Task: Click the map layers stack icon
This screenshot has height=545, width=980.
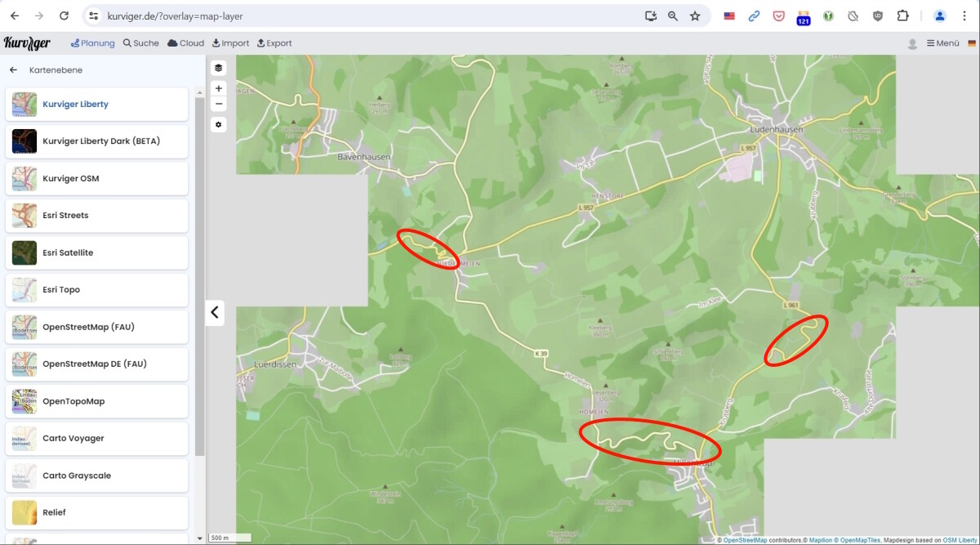Action: tap(218, 68)
